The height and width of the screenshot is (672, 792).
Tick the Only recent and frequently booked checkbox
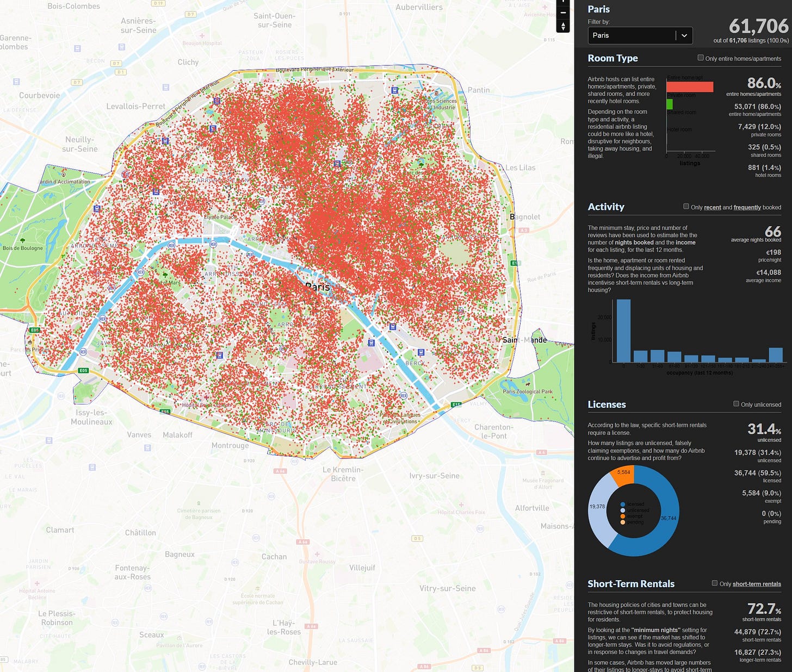(686, 207)
